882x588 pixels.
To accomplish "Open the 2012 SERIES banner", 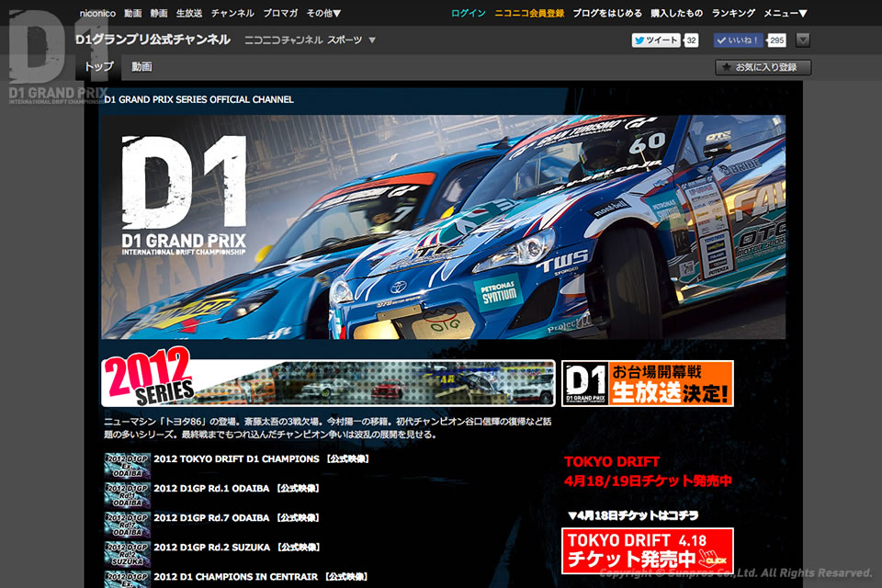I will (x=328, y=379).
